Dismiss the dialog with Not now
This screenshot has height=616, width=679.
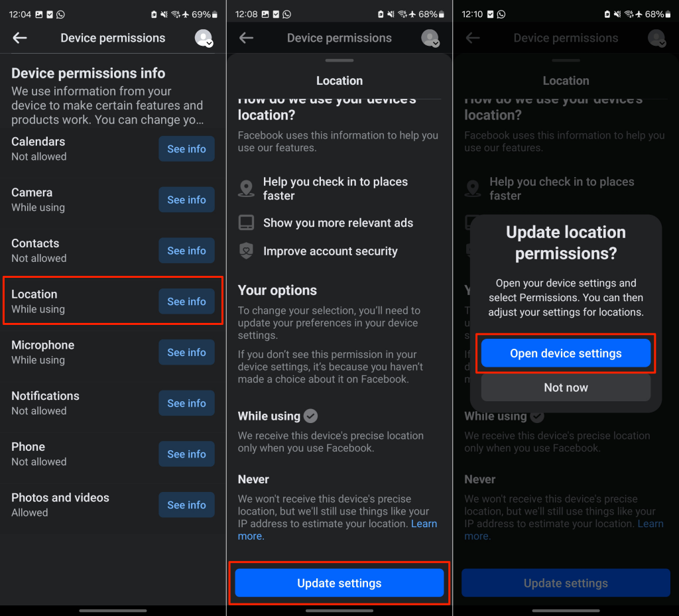click(x=566, y=387)
